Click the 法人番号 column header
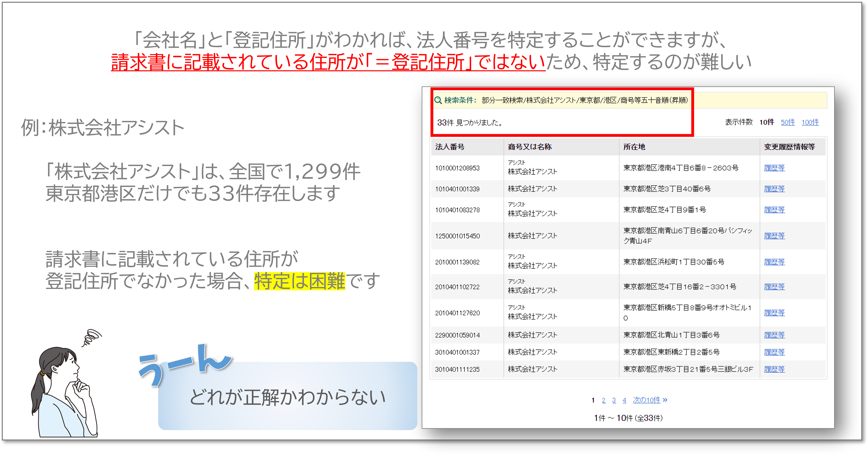 [449, 147]
